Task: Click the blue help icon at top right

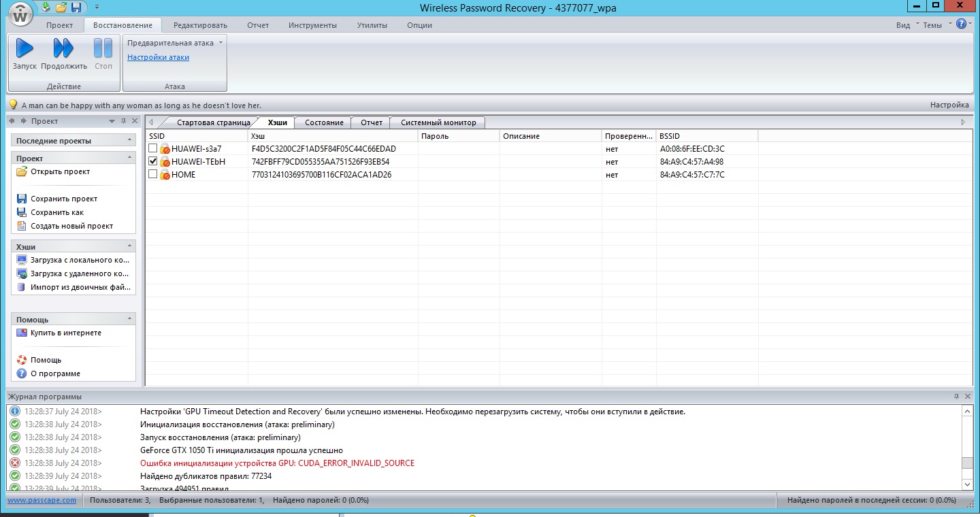Action: 961,24
